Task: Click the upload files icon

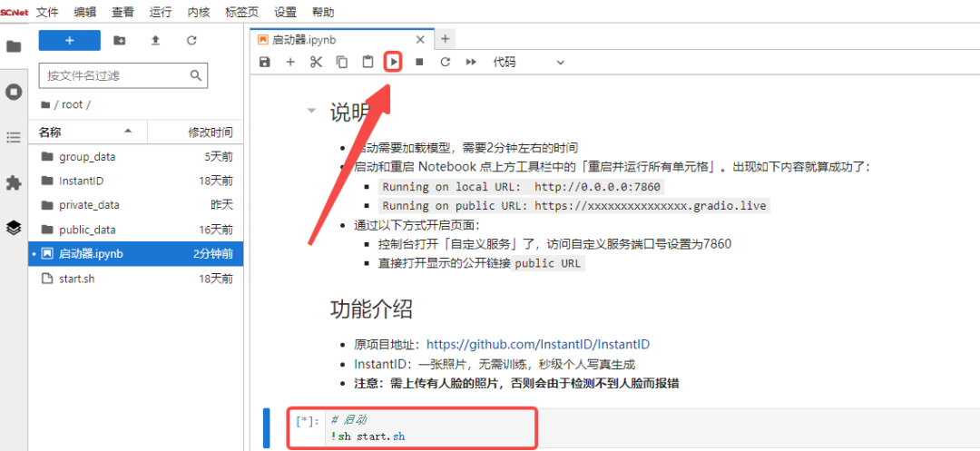Action: coord(155,40)
